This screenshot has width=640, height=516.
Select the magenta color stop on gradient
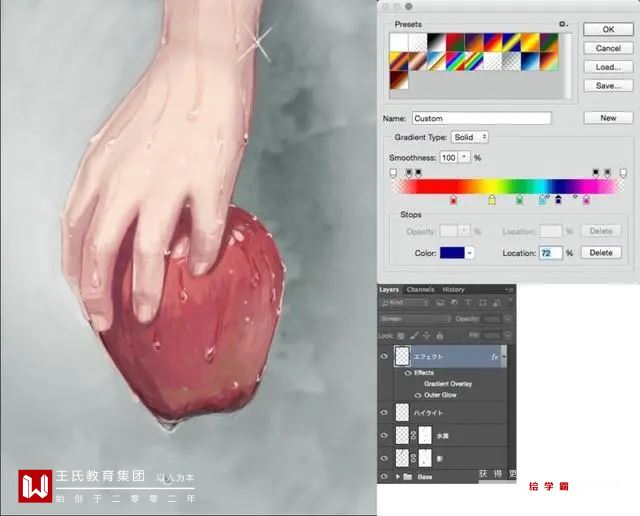pos(586,200)
